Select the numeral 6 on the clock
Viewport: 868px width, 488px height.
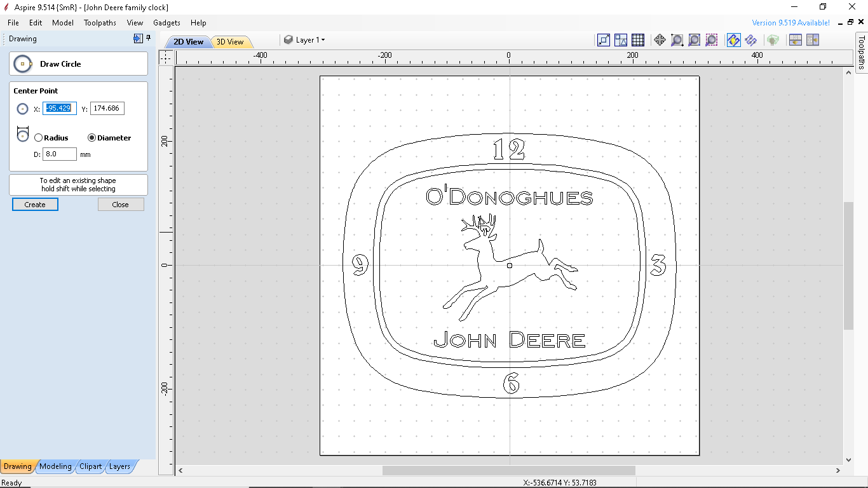point(512,384)
